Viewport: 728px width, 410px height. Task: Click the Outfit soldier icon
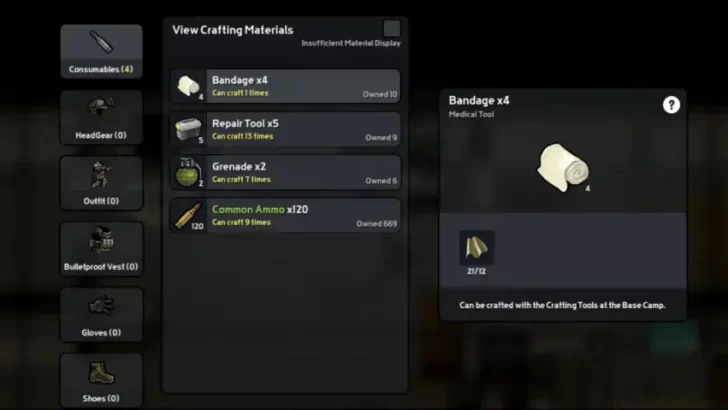click(x=101, y=174)
